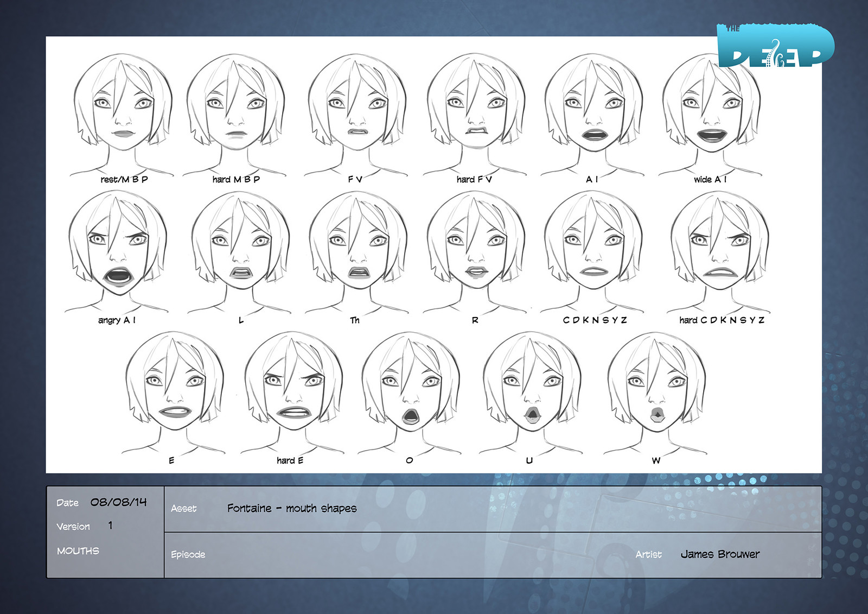Screen dimensions: 868x614
Task: Click the 'R' label
Action: [x=475, y=320]
